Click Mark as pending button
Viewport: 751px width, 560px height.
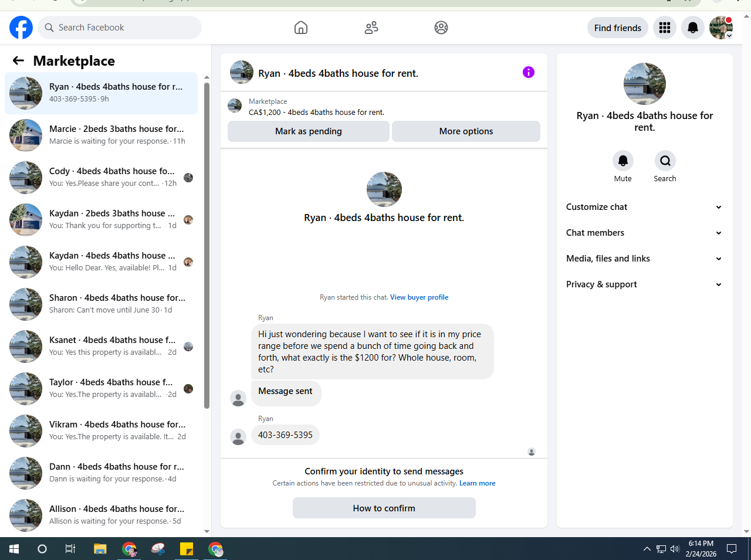pos(309,131)
